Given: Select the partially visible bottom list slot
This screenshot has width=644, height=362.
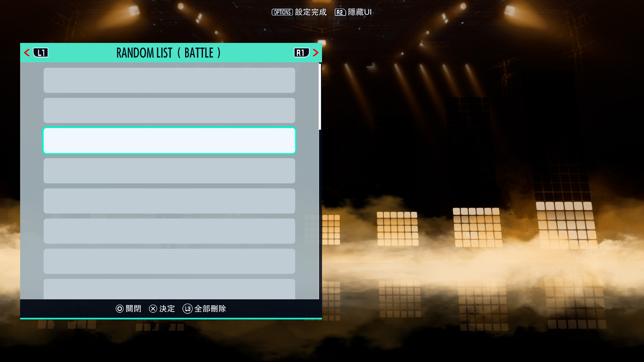Looking at the screenshot, I should pyautogui.click(x=169, y=289).
